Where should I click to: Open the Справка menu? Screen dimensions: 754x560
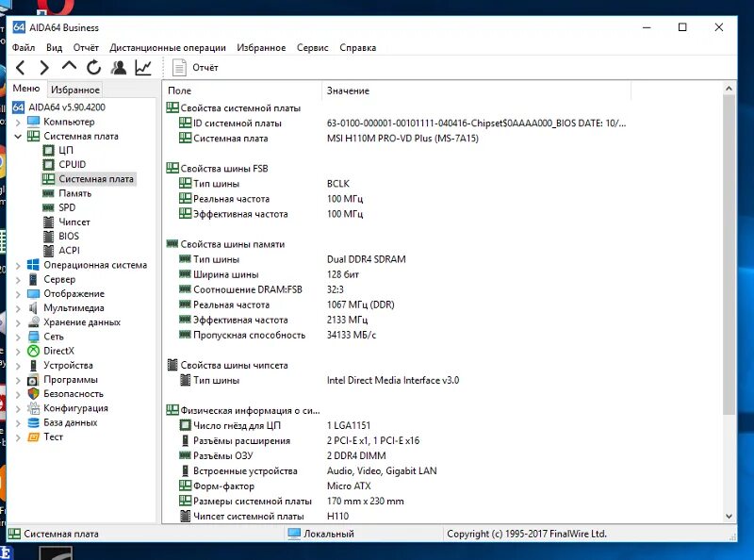(358, 48)
